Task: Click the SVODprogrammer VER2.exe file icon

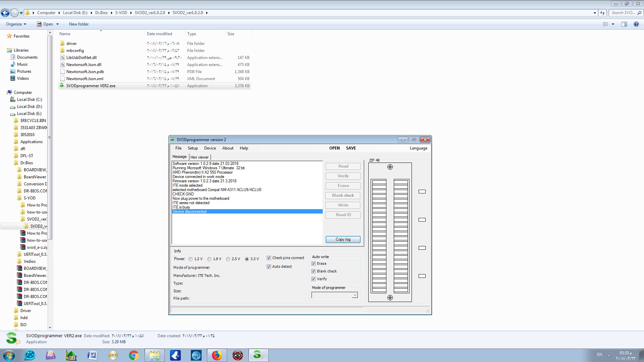Action: click(62, 85)
